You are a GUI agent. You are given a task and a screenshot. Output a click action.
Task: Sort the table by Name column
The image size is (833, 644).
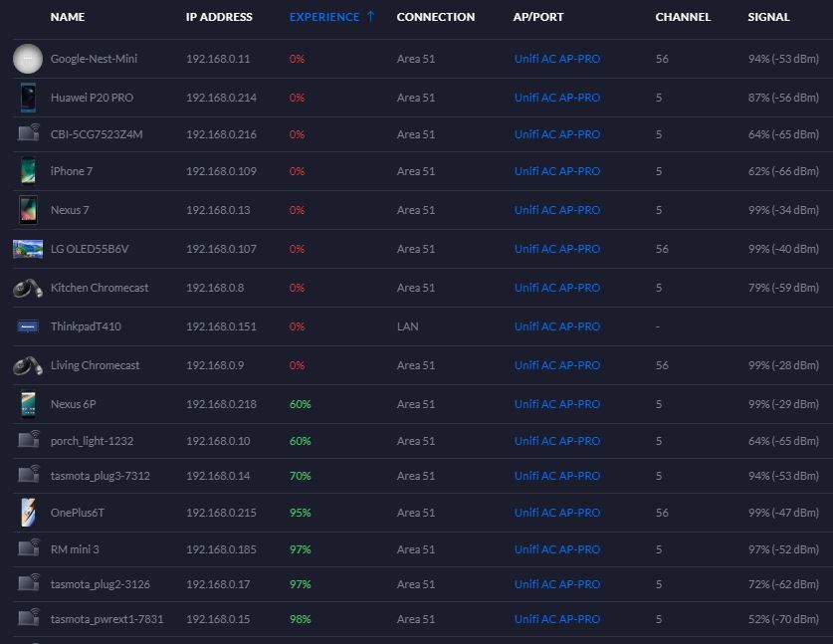click(68, 17)
